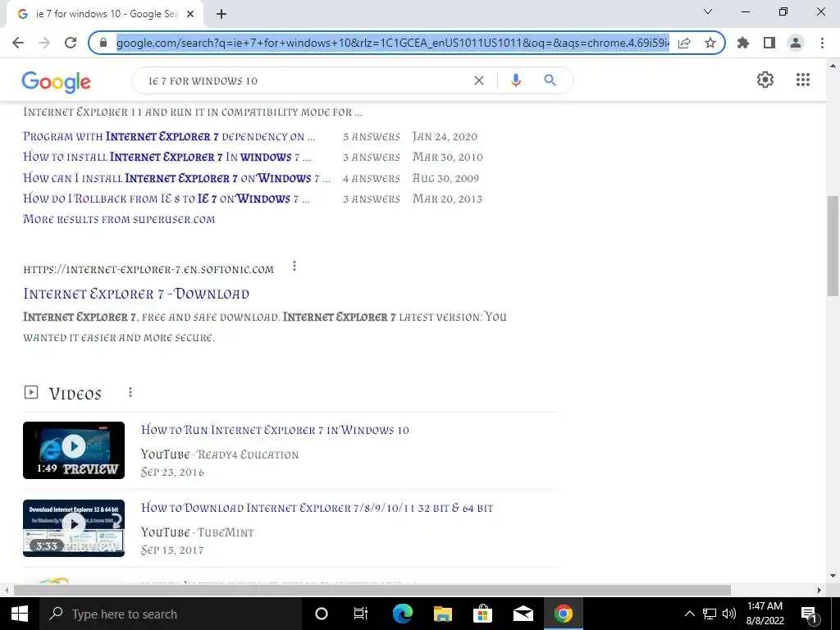
Task: Click the Chrome taskbar icon
Action: click(563, 614)
